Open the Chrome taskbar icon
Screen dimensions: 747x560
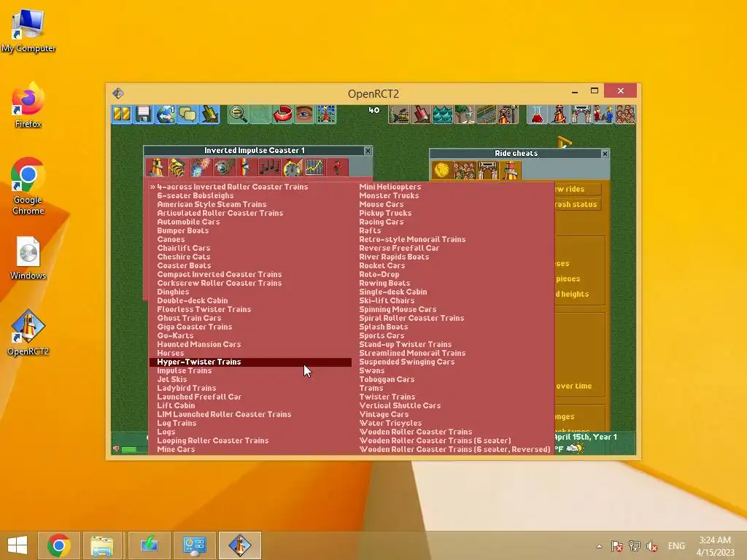click(58, 545)
